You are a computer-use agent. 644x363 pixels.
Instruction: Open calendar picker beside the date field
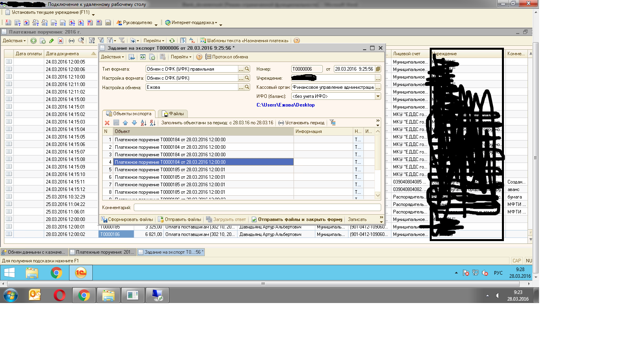click(x=378, y=69)
